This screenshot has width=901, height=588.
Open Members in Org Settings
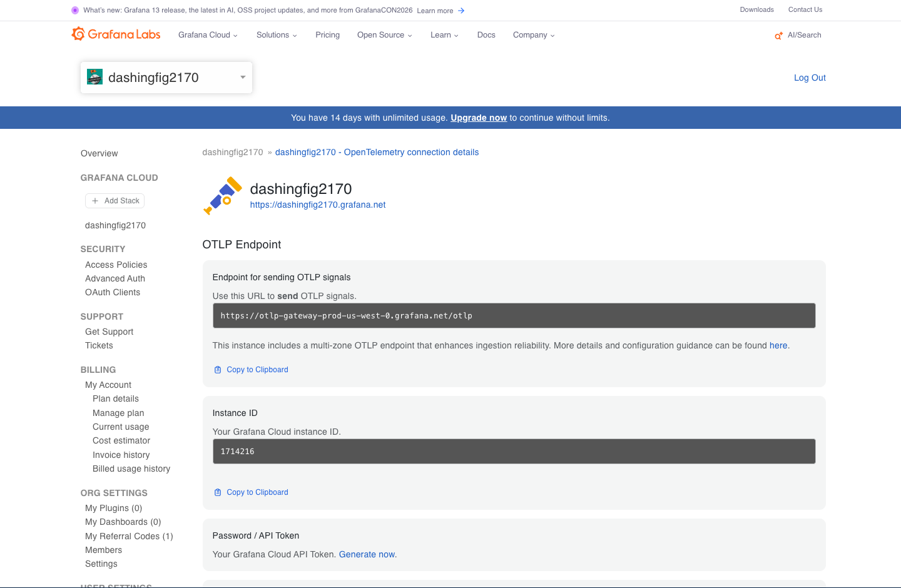[104, 550]
